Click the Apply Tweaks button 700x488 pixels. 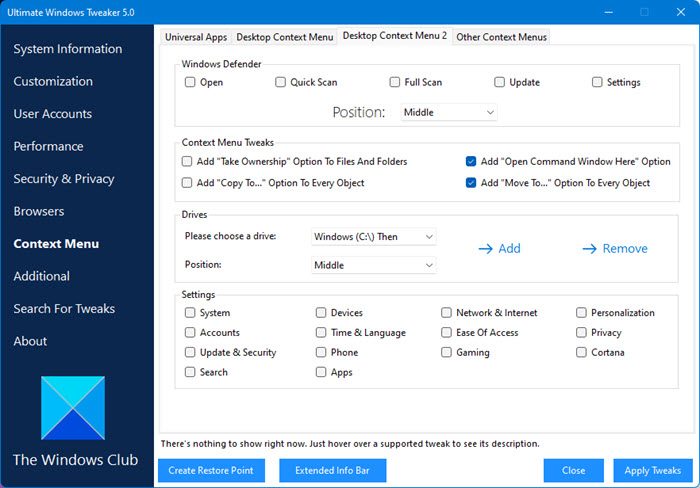(651, 470)
